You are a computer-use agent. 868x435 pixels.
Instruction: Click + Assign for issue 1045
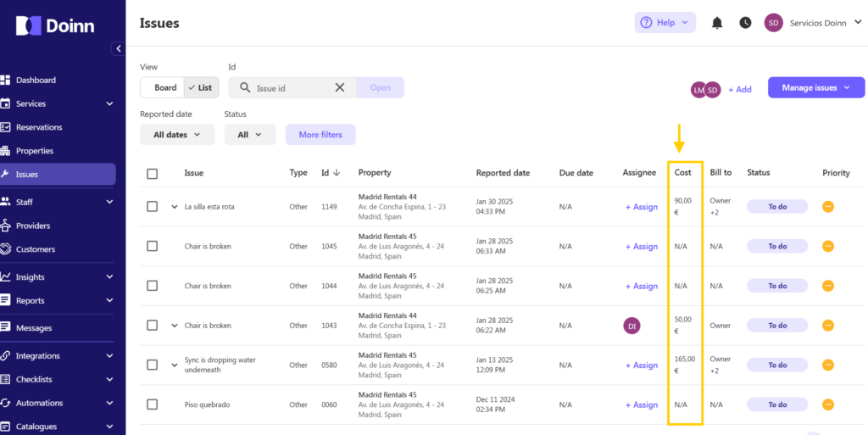click(642, 246)
